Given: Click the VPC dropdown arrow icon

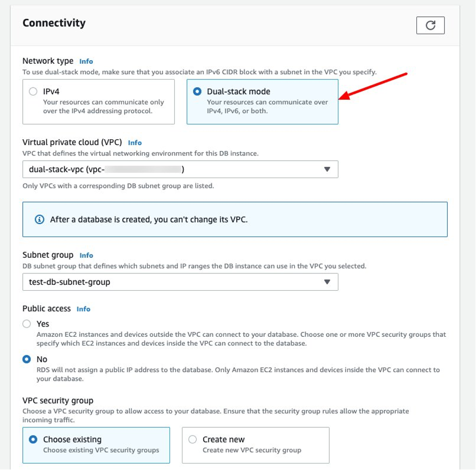Looking at the screenshot, I should [327, 169].
